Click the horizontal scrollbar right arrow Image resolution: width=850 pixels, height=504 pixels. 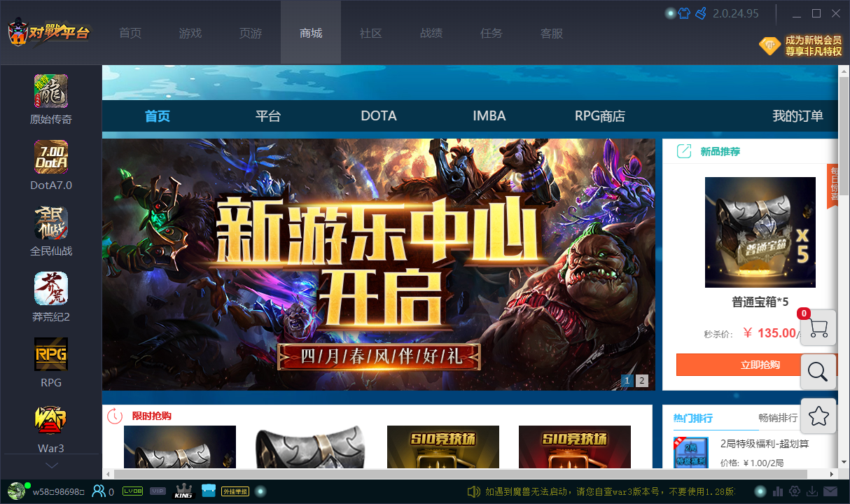[832, 474]
